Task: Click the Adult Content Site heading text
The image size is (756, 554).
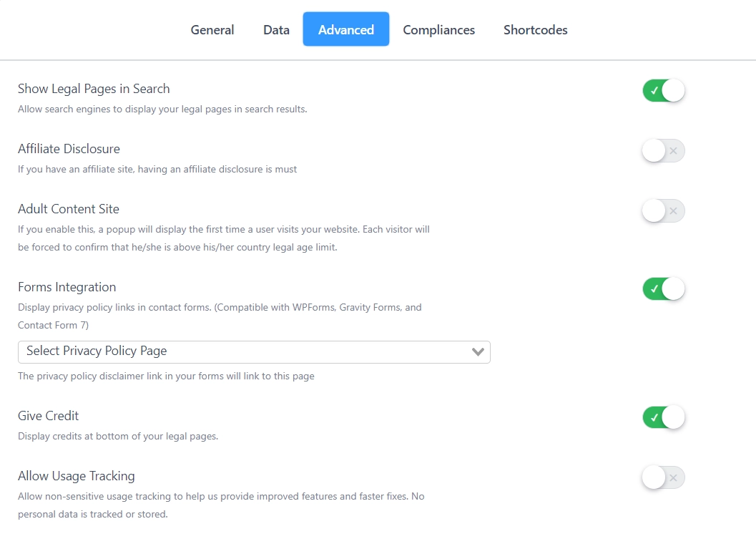Action: pos(69,209)
